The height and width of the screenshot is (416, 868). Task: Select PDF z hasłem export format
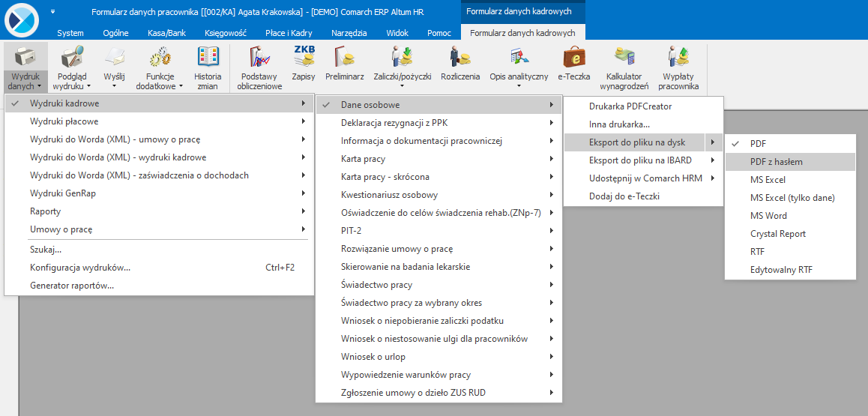tap(791, 162)
